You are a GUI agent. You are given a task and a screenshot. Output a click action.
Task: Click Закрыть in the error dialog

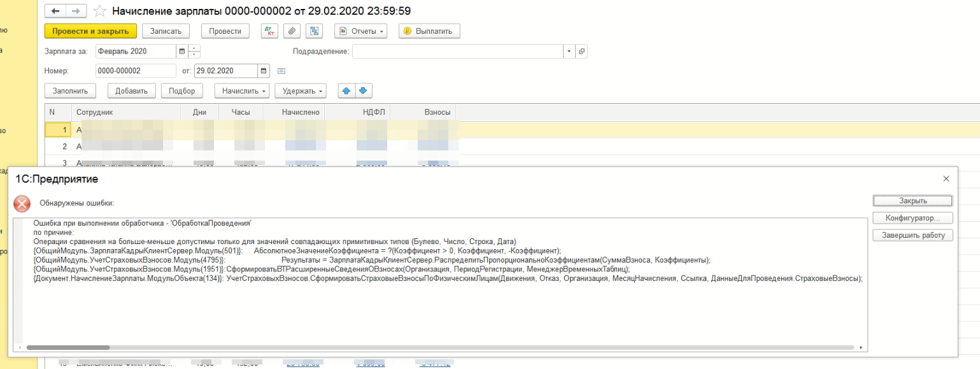(x=913, y=201)
